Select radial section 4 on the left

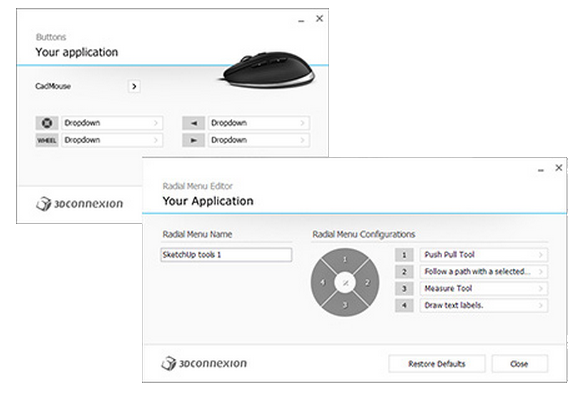(x=322, y=282)
